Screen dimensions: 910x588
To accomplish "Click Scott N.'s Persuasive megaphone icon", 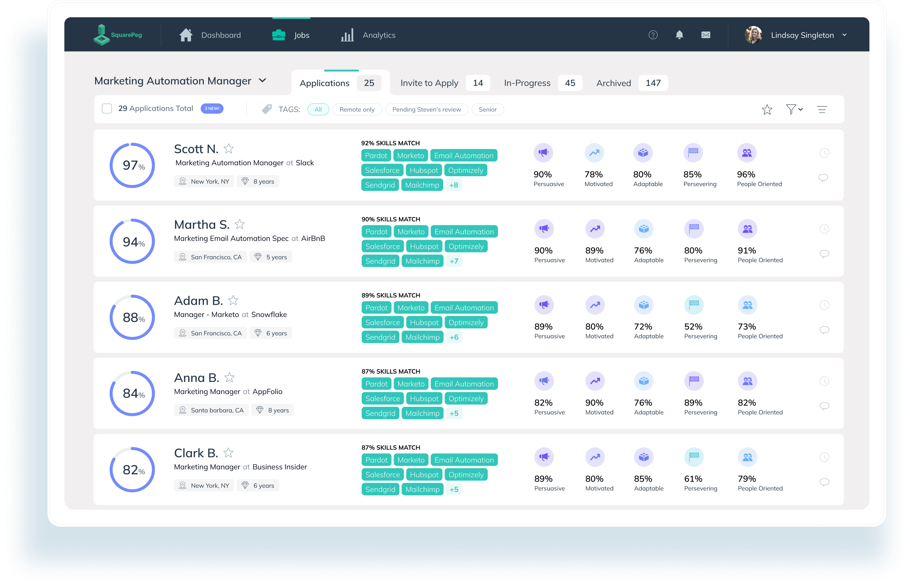I will 543,153.
